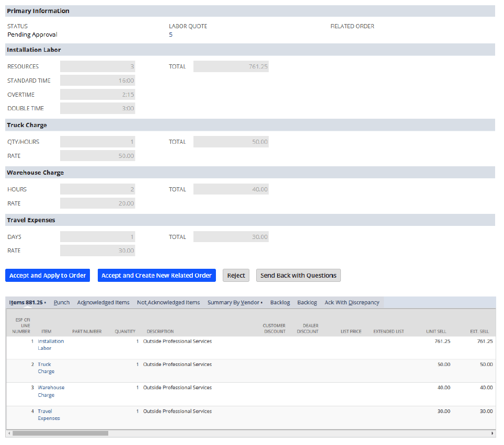This screenshot has height=445, width=504.
Task: Click the Item column header
Action: click(47, 331)
